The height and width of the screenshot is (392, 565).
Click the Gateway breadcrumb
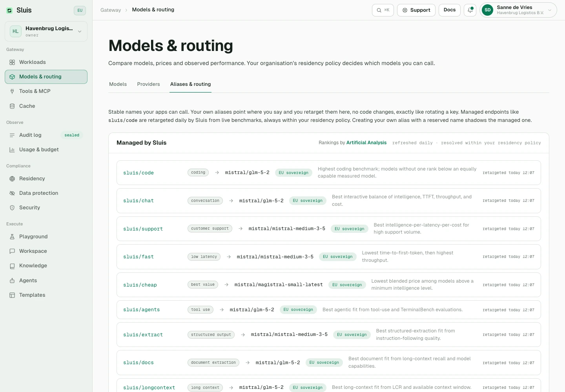pyautogui.click(x=111, y=10)
